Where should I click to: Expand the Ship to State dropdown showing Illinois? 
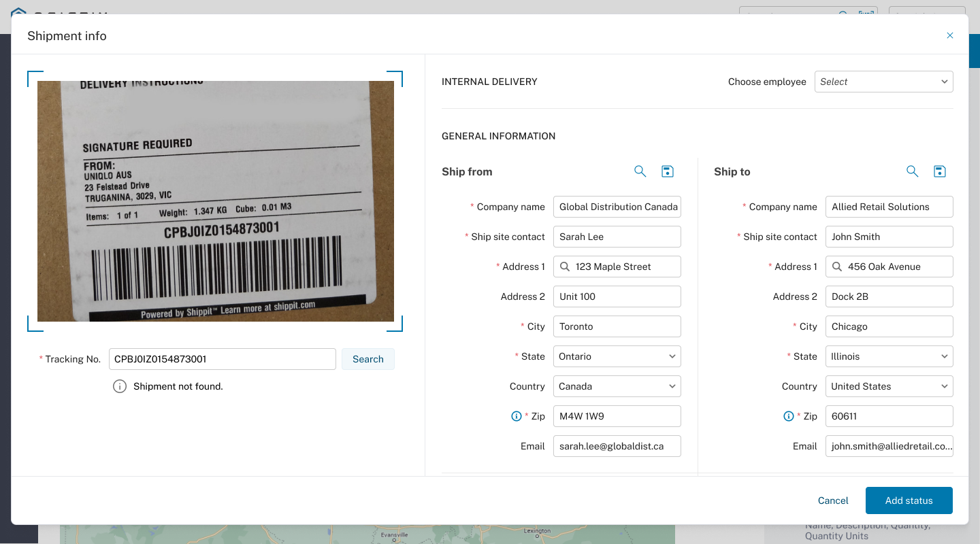(x=889, y=356)
